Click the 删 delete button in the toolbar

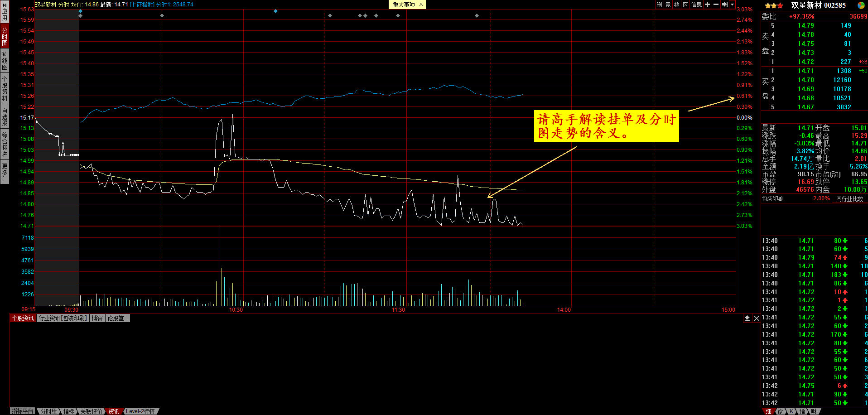659,5
